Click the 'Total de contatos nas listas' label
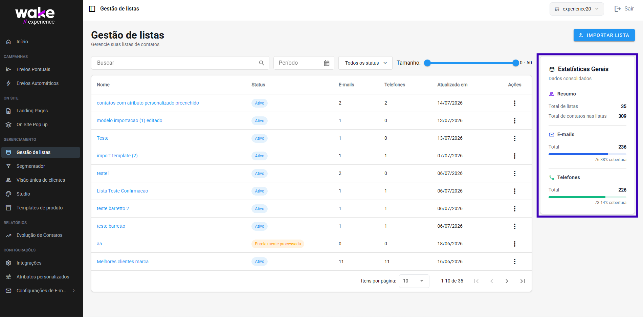The width and height of the screenshot is (644, 317). (x=577, y=116)
